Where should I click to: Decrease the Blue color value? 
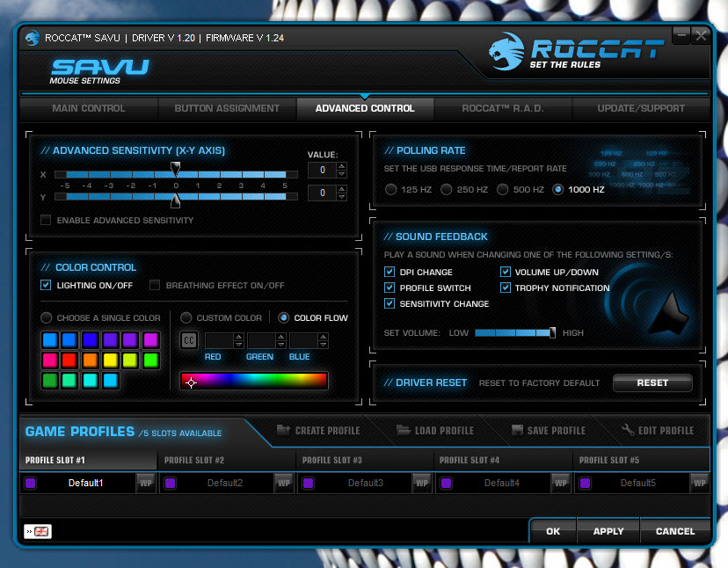324,345
